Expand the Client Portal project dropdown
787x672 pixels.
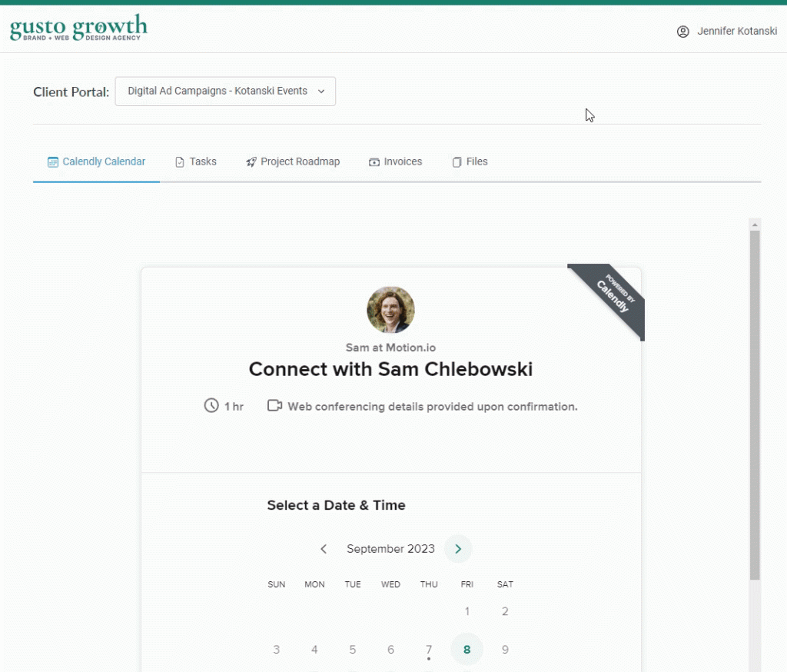[x=225, y=91]
